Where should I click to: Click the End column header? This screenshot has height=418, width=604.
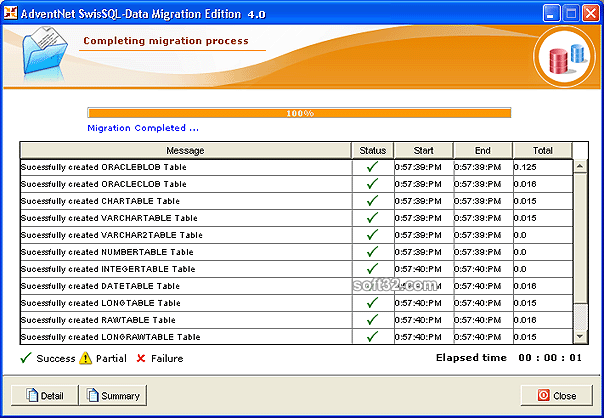pos(483,150)
